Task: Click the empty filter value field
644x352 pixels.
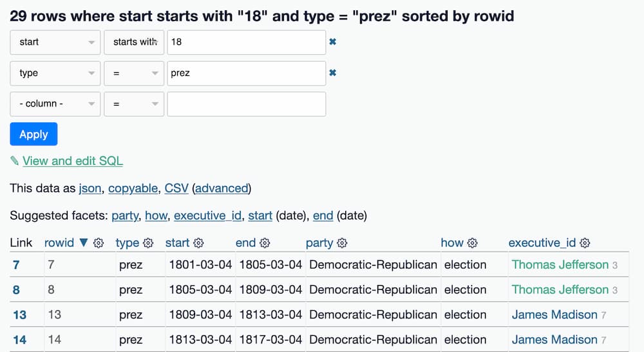Action: click(246, 104)
